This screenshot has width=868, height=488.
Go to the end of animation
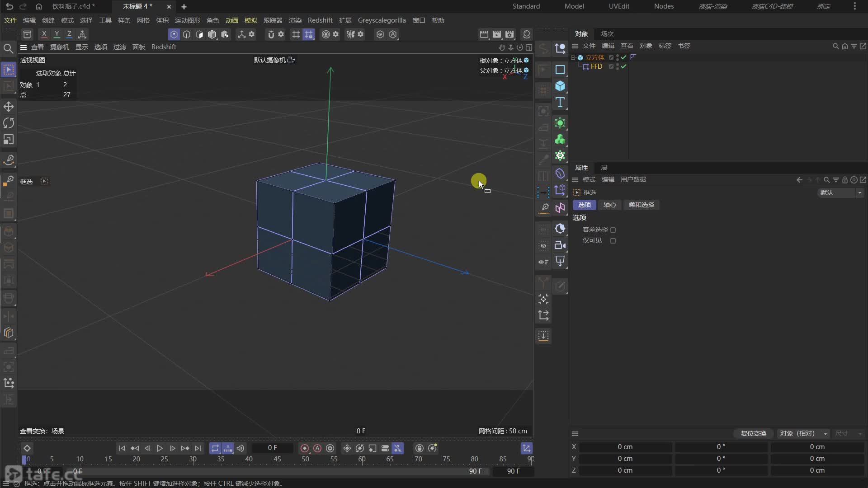click(x=198, y=448)
